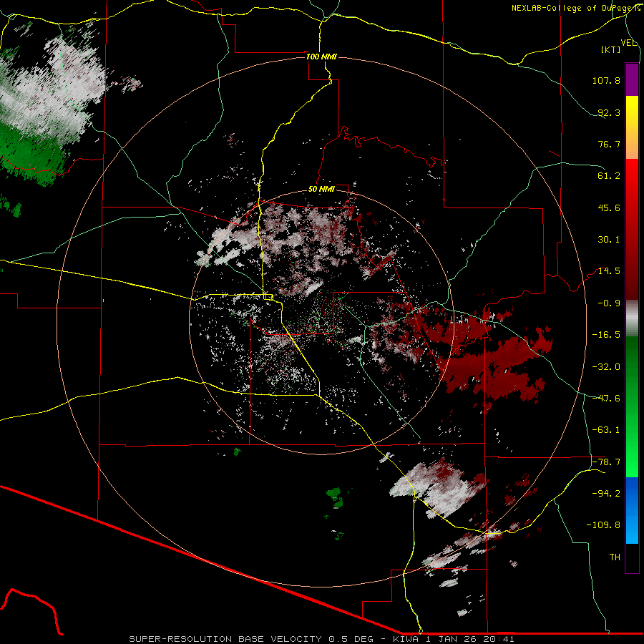Screen dimensions: 644x644
Task: Click the 14.5 velocity scale value
Action: tap(609, 271)
